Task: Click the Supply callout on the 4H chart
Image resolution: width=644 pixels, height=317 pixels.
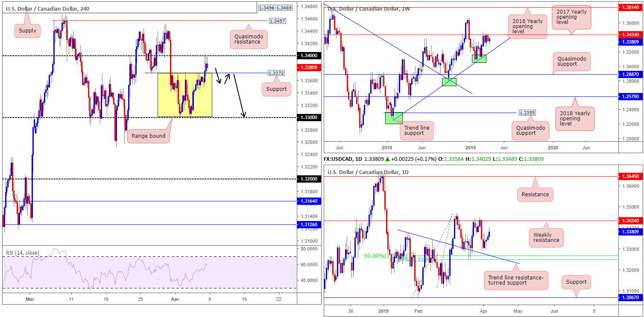Action: pyautogui.click(x=28, y=30)
